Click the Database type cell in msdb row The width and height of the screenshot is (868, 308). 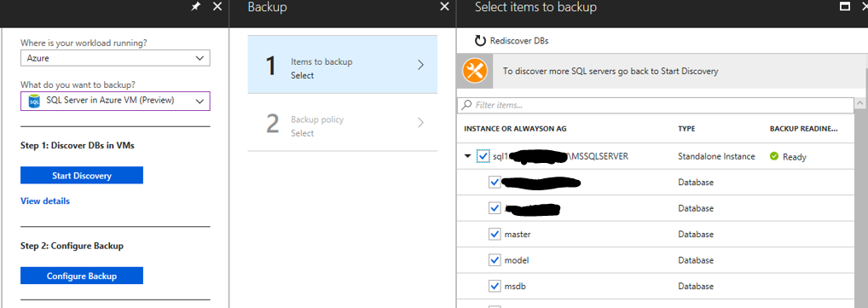pyautogui.click(x=696, y=287)
